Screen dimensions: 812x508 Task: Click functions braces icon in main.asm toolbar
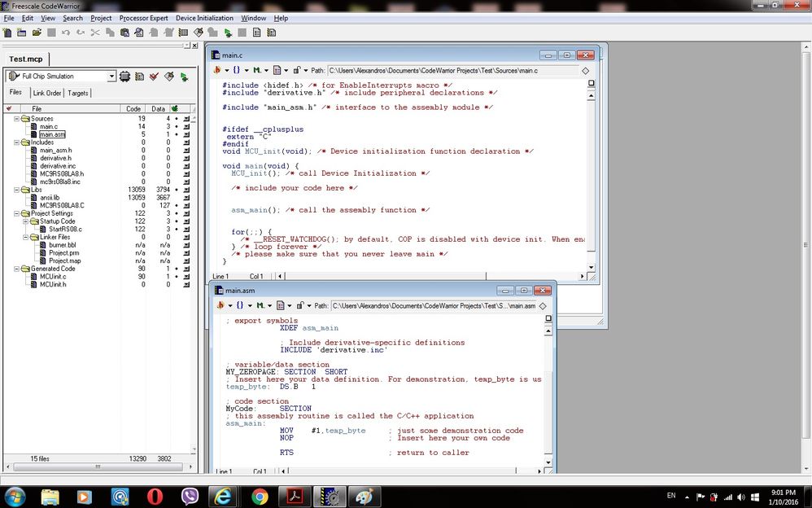240,305
